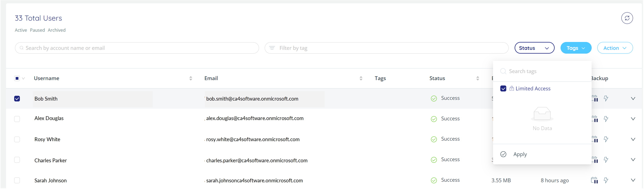The height and width of the screenshot is (189, 644).
Task: Expand Sarah Johnson row details chevron
Action: pos(633,180)
